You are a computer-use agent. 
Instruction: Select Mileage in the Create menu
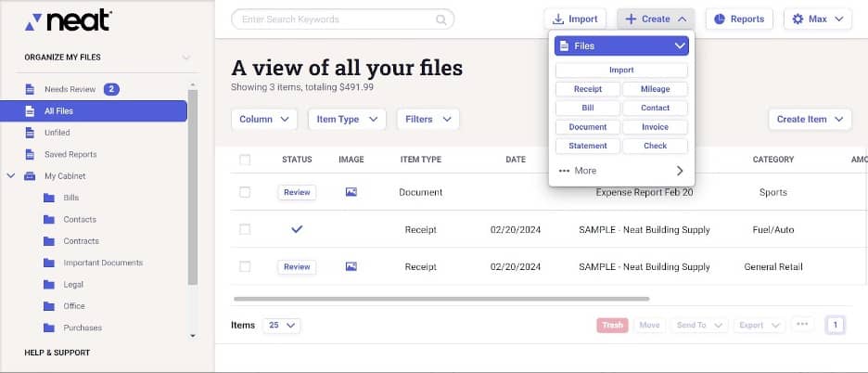point(655,89)
